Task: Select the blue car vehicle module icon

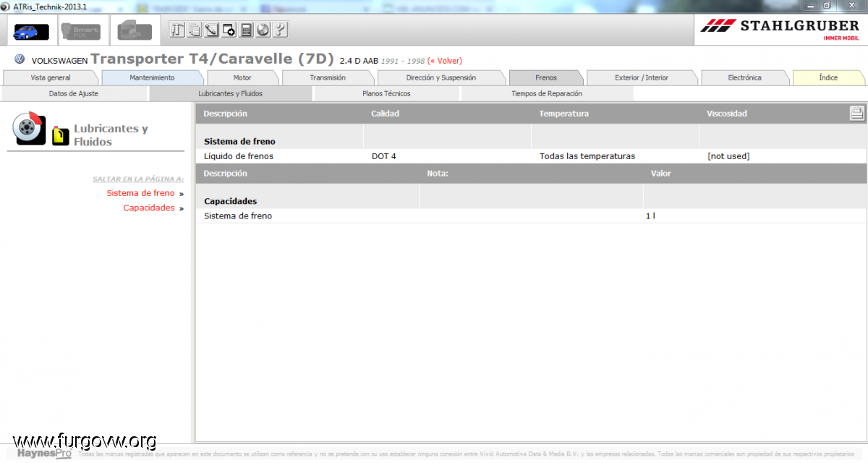Action: 31,30
